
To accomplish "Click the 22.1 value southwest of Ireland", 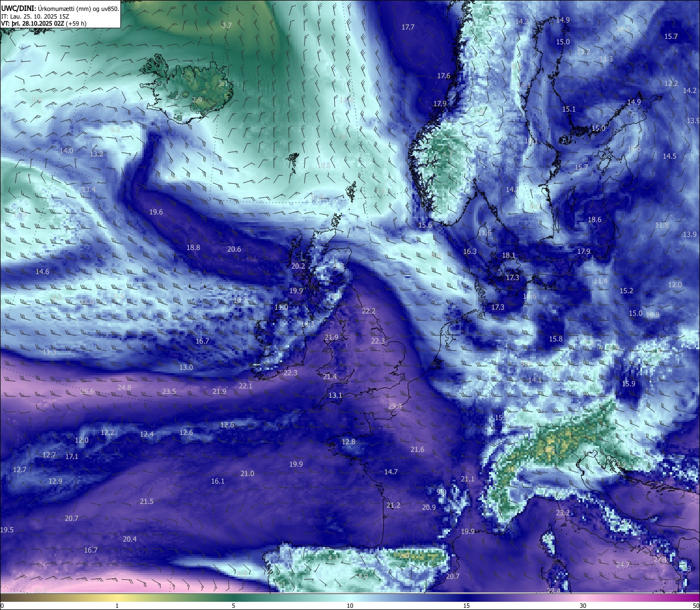I will tap(246, 386).
